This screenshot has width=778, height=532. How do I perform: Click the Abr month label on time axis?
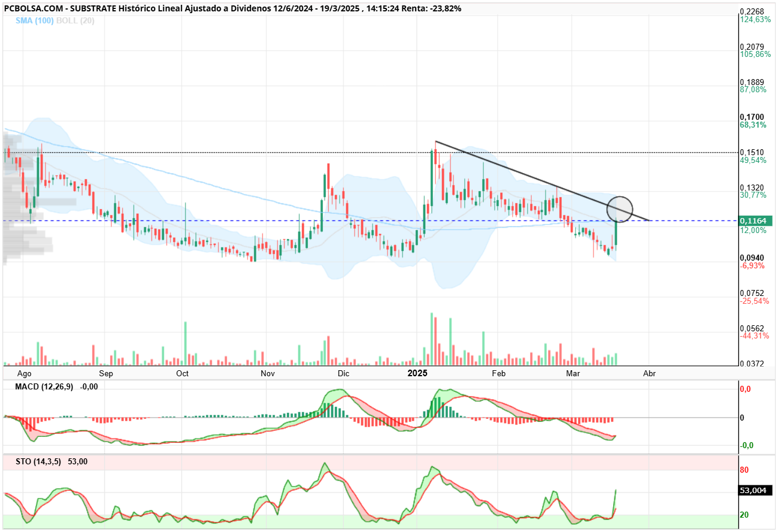pos(649,373)
